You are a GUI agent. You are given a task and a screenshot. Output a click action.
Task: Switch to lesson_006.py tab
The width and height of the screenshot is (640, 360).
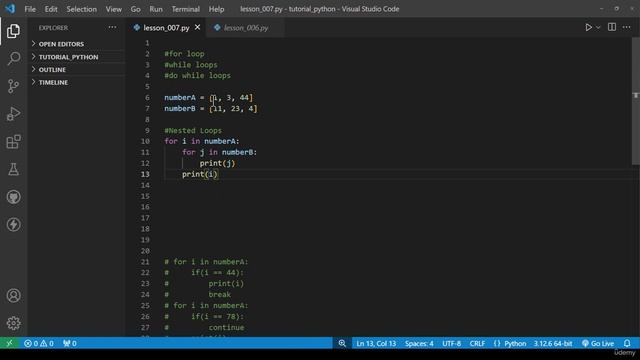(x=246, y=27)
